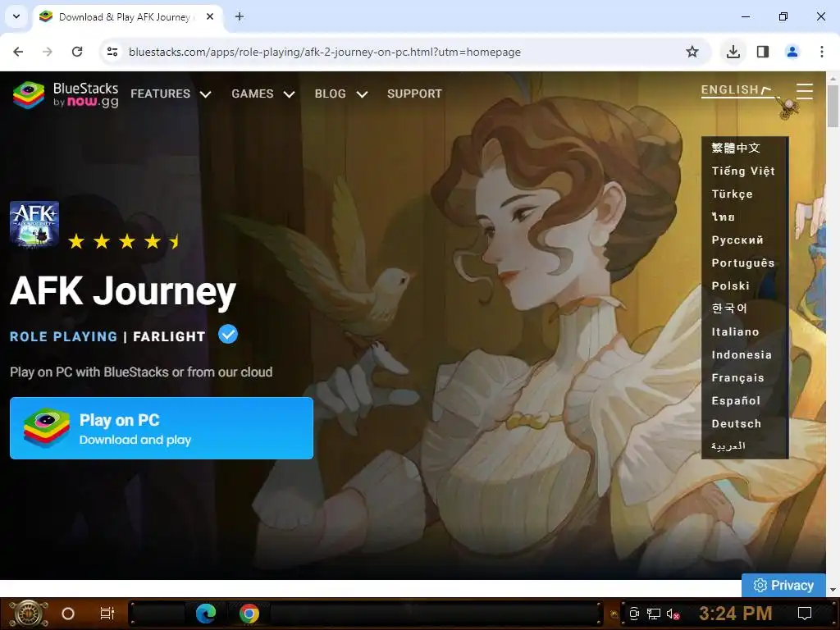This screenshot has height=630, width=840.
Task: Open the network tray icon
Action: [654, 614]
